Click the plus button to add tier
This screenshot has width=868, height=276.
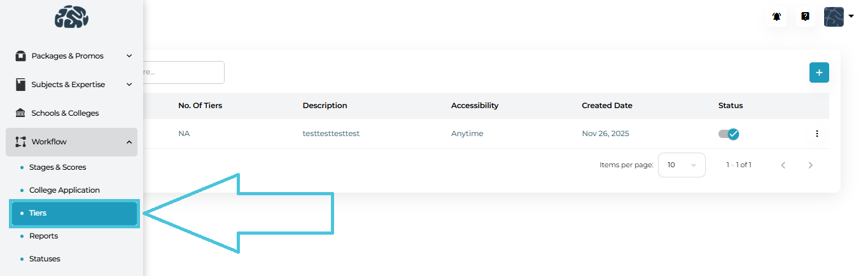(819, 72)
